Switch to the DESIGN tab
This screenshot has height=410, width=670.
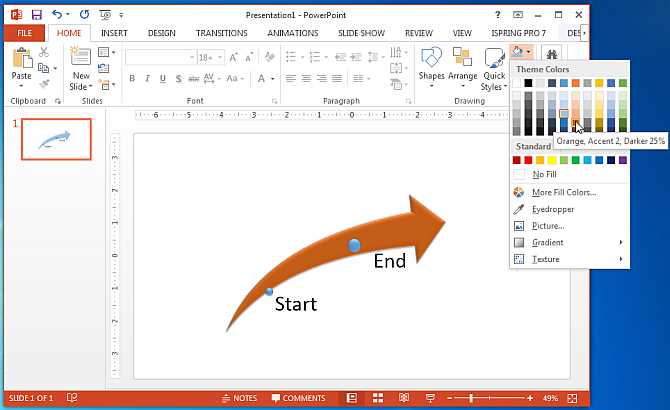coord(162,33)
